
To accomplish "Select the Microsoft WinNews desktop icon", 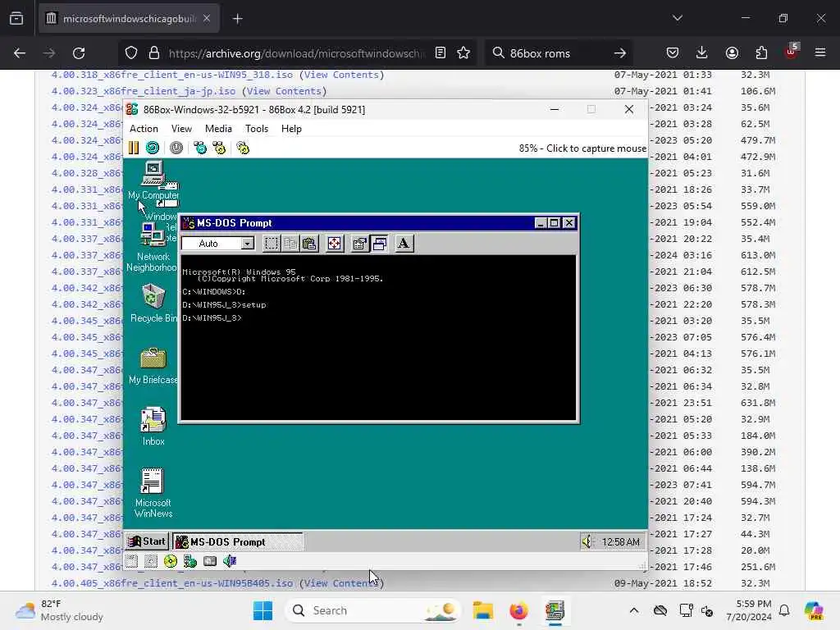I will pyautogui.click(x=153, y=493).
